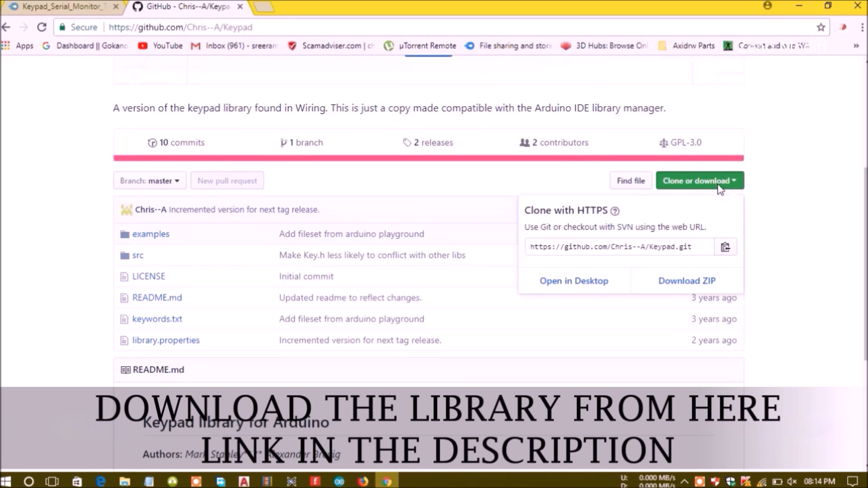Open the muted volume icon in system tray
Viewport: 868px width, 488px height.
point(791,481)
